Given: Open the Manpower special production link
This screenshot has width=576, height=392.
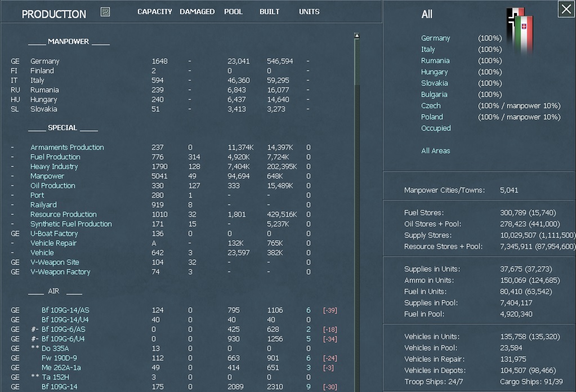Looking at the screenshot, I should (47, 176).
